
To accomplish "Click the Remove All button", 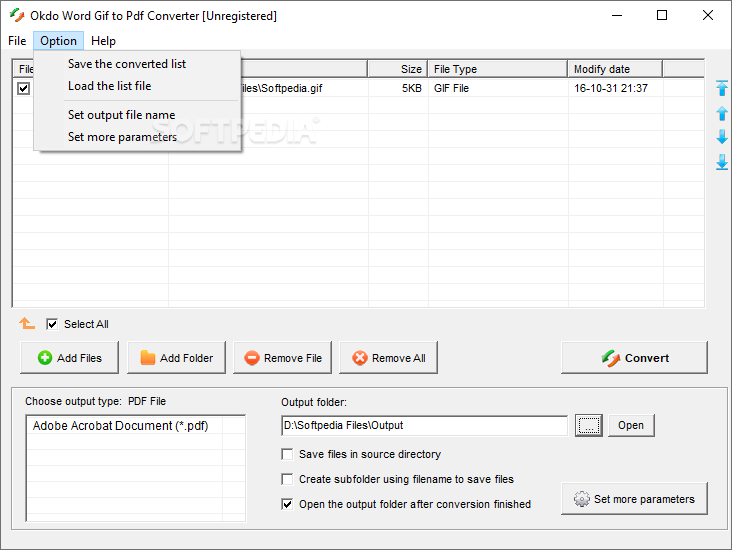I will 388,358.
